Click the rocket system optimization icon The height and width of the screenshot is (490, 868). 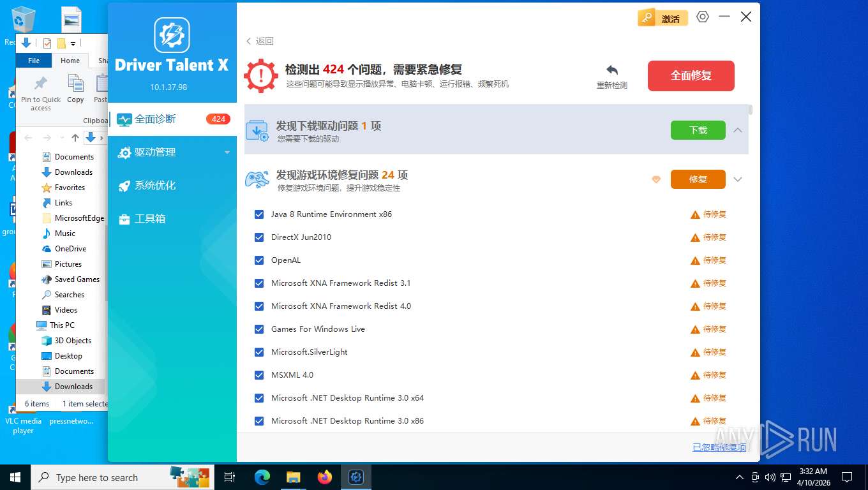[124, 186]
